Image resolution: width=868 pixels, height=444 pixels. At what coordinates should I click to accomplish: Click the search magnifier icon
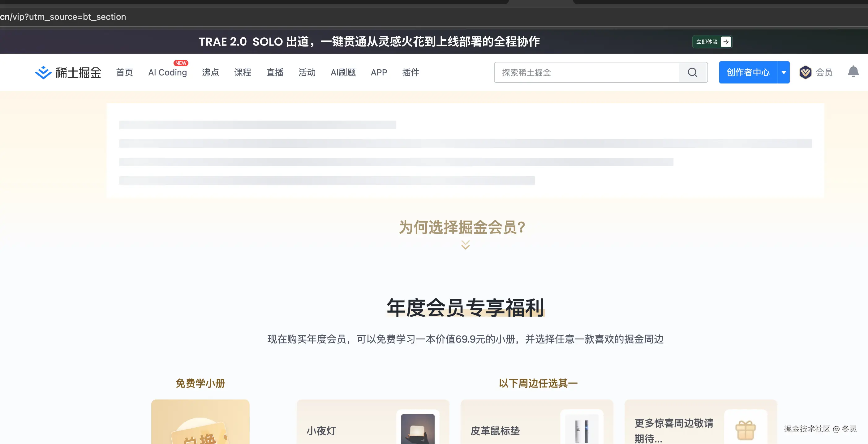tap(692, 72)
